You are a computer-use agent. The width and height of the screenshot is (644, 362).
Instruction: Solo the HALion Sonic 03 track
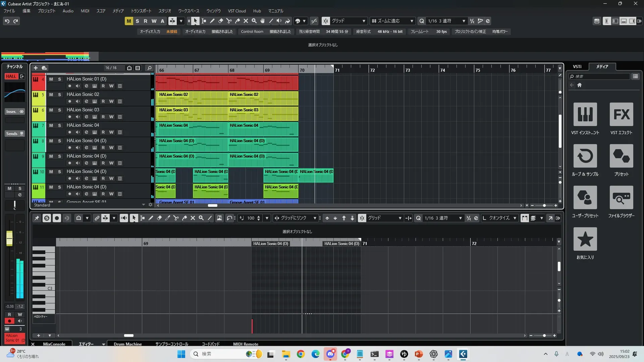point(59,110)
